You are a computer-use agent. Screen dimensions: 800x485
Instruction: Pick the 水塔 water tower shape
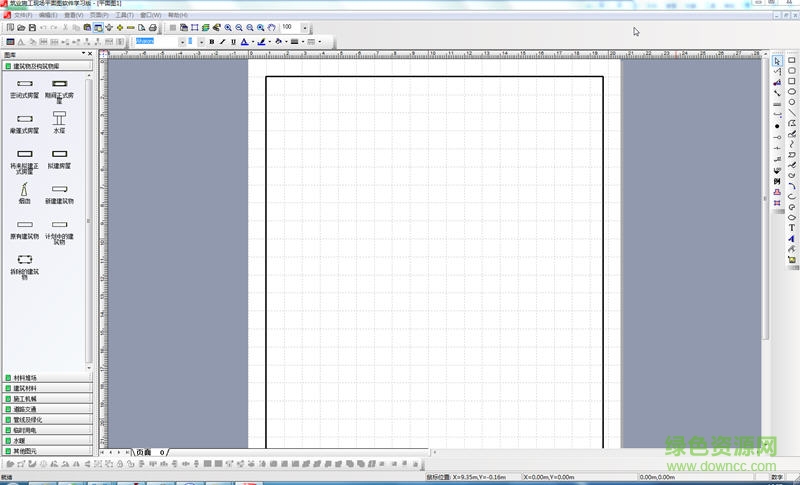[60, 118]
